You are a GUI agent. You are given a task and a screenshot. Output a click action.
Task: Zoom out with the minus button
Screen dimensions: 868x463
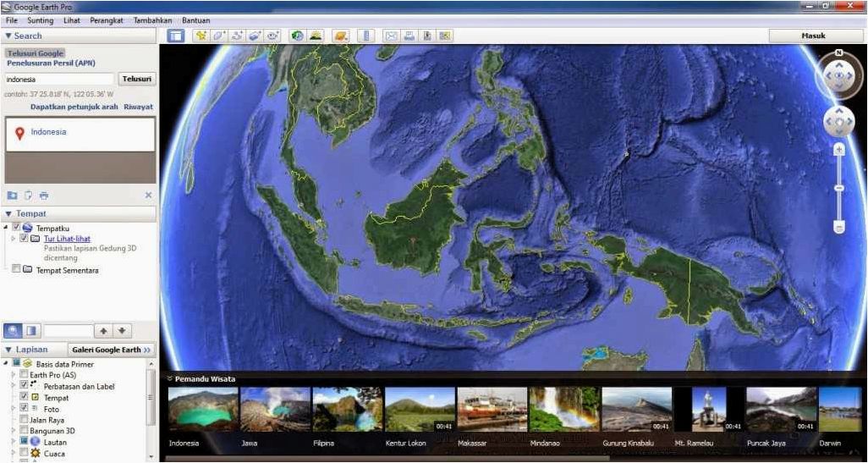click(x=839, y=227)
